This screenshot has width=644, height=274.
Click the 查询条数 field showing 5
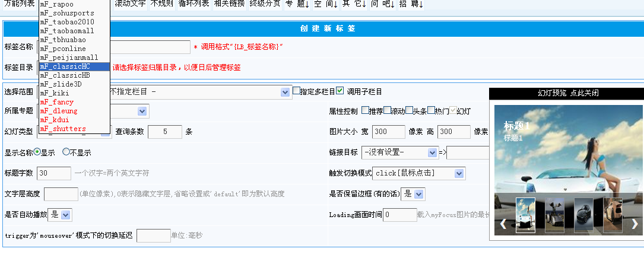pos(165,132)
